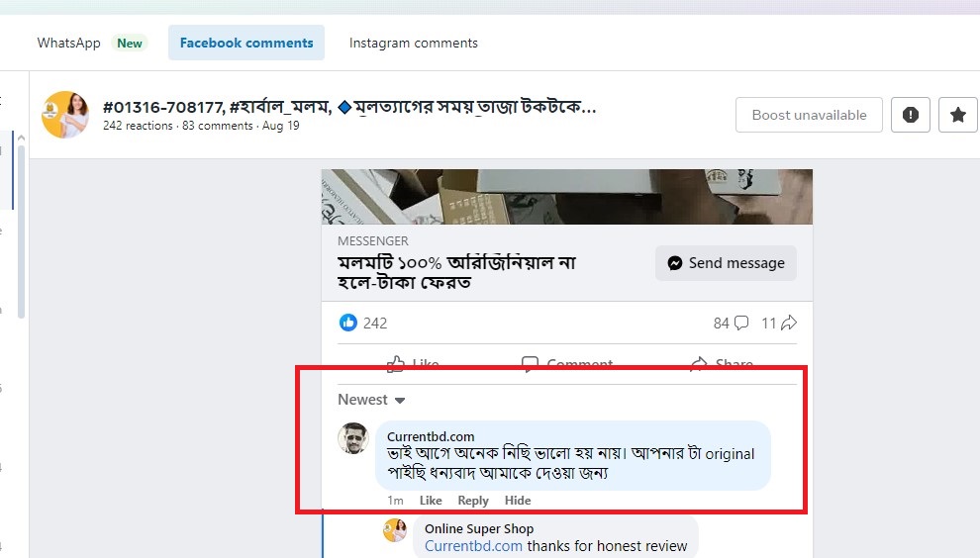This screenshot has width=980, height=558.
Task: Click the MESSENGER label above the headline
Action: 373,241
